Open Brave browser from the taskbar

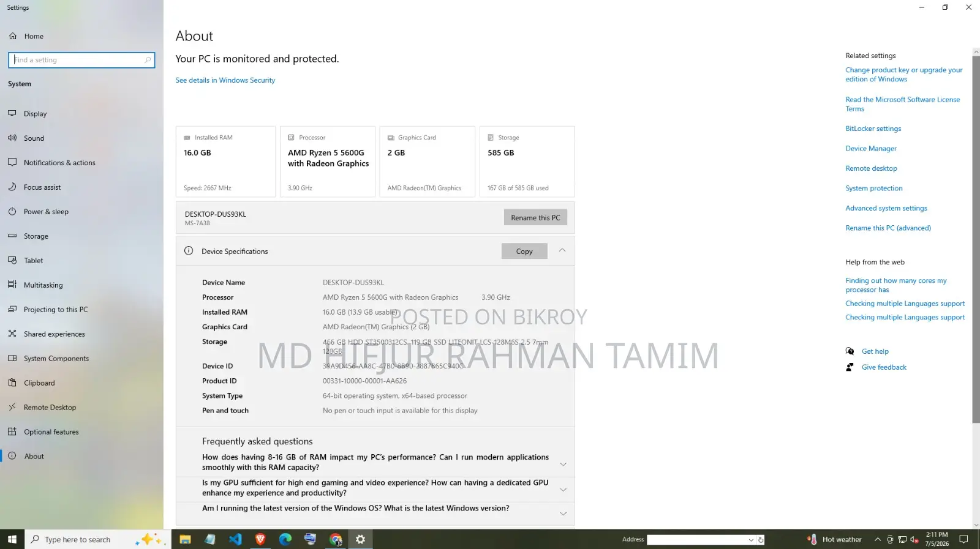coord(260,539)
